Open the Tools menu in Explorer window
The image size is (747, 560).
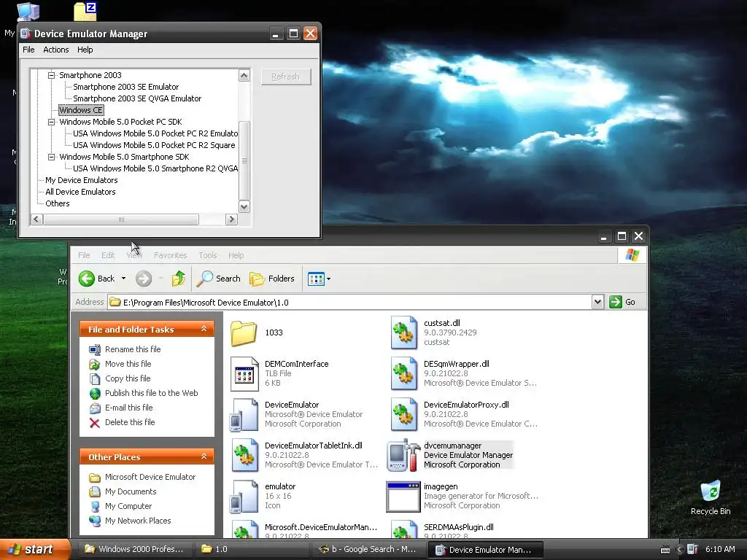208,255
